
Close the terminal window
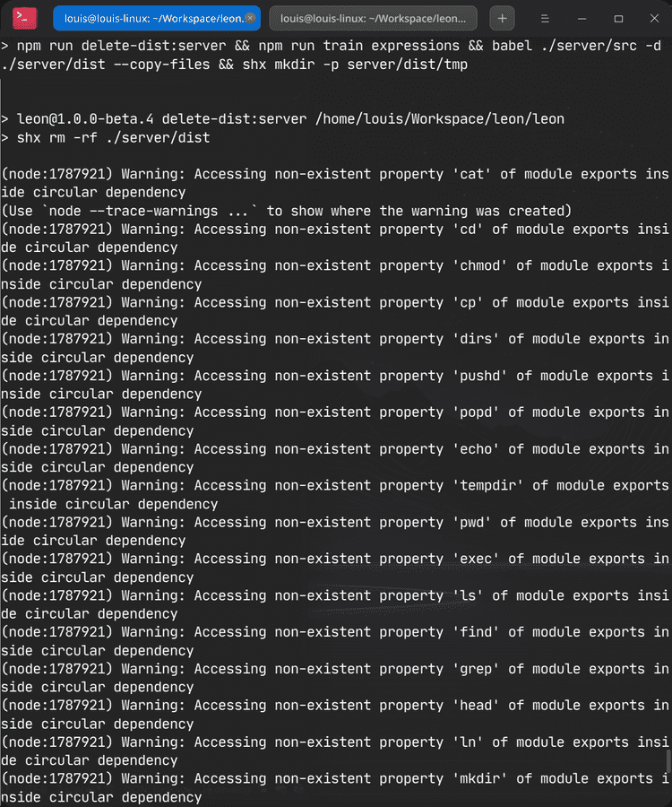click(x=654, y=19)
